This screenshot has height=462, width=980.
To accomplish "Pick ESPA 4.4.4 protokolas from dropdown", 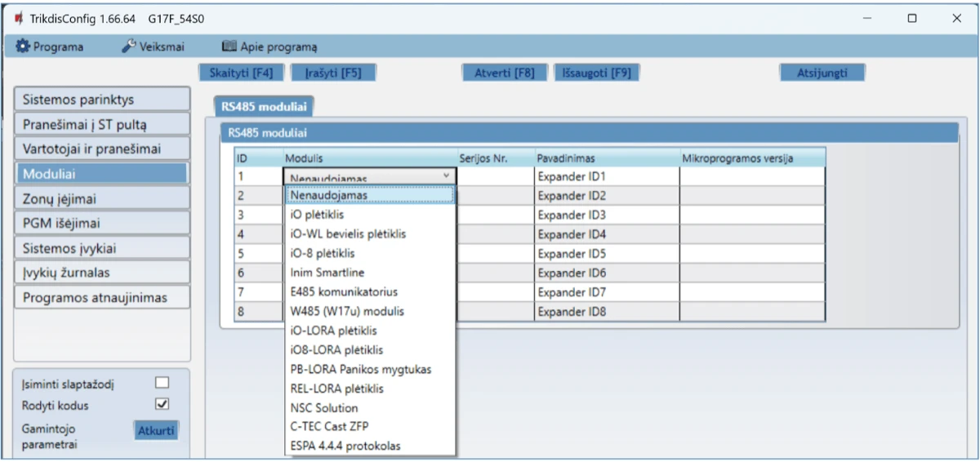I will click(x=345, y=446).
